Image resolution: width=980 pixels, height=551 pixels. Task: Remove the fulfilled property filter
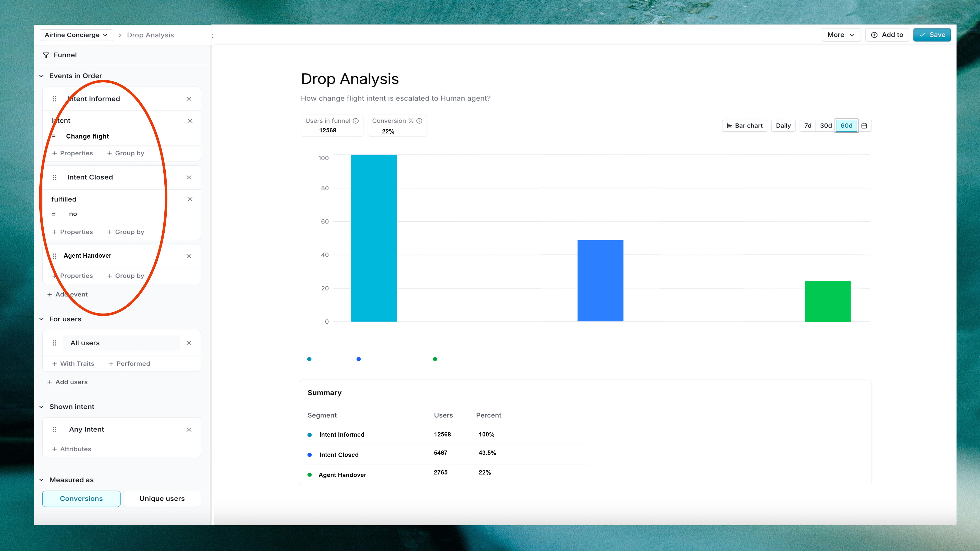coord(190,199)
